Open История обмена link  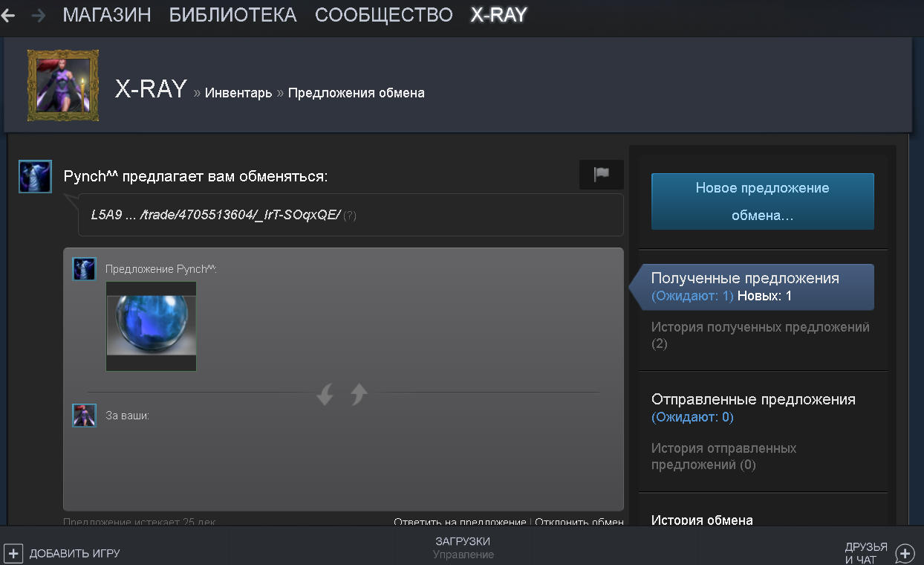pyautogui.click(x=702, y=520)
